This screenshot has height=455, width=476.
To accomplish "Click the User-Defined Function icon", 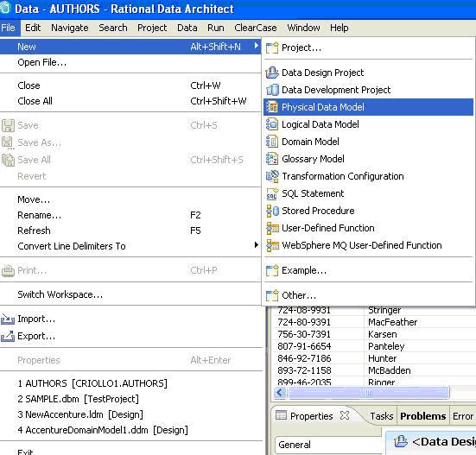I will [272, 228].
